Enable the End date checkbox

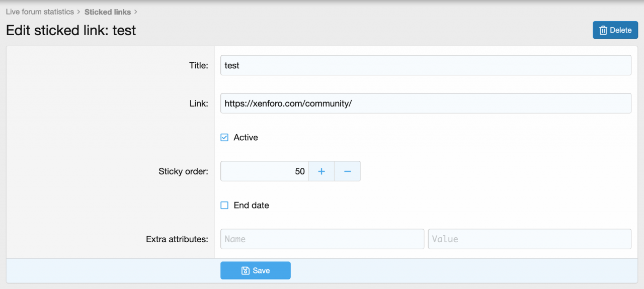tap(225, 205)
